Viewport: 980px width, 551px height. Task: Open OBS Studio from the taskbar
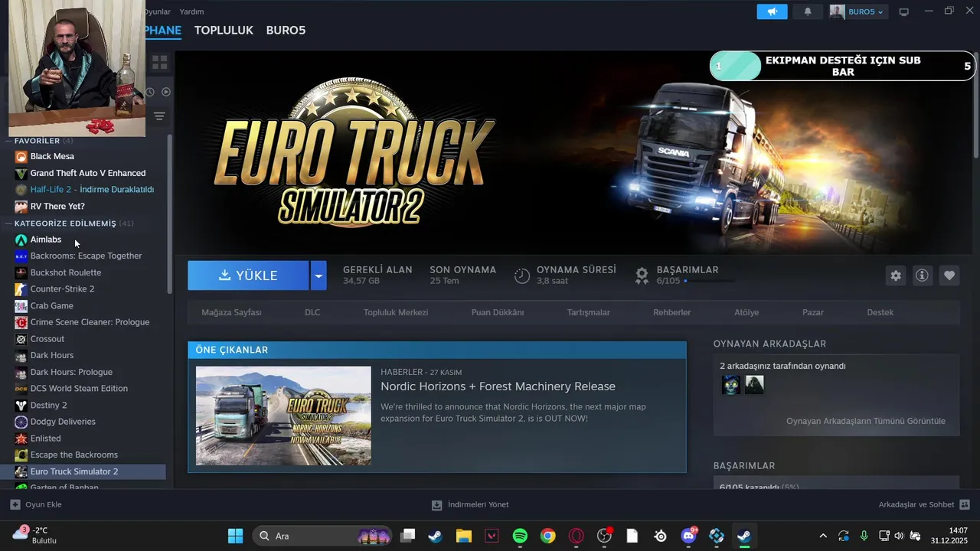click(x=604, y=536)
